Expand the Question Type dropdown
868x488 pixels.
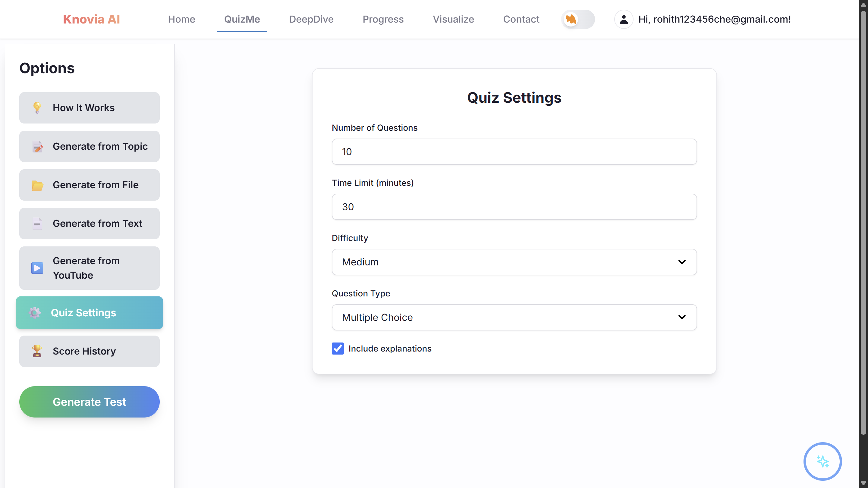(x=514, y=317)
